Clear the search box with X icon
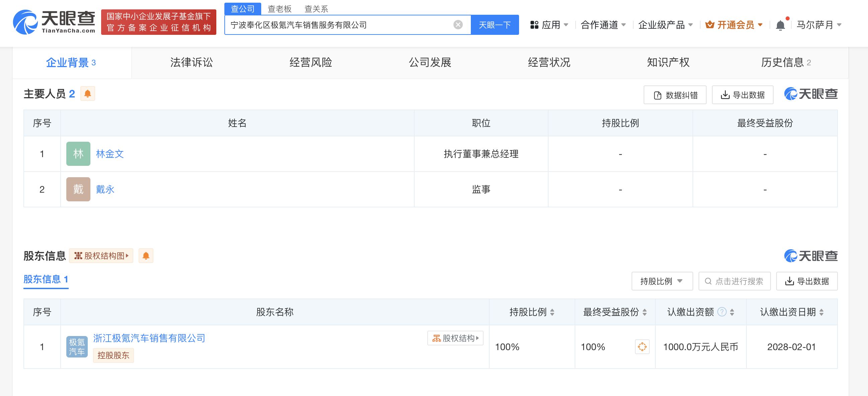Viewport: 868px width, 396px height. [x=457, y=24]
